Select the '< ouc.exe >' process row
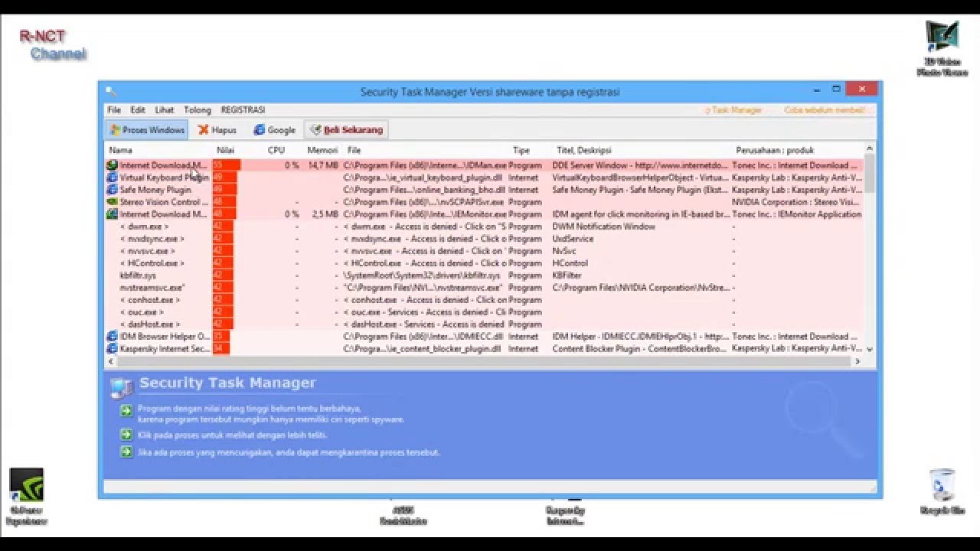Screen dimensions: 980x551 click(x=484, y=312)
